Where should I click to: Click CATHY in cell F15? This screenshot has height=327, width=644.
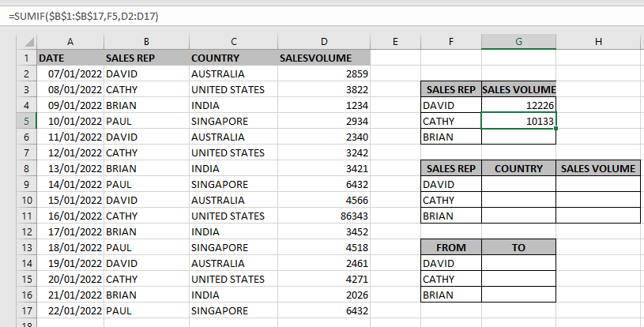click(451, 279)
